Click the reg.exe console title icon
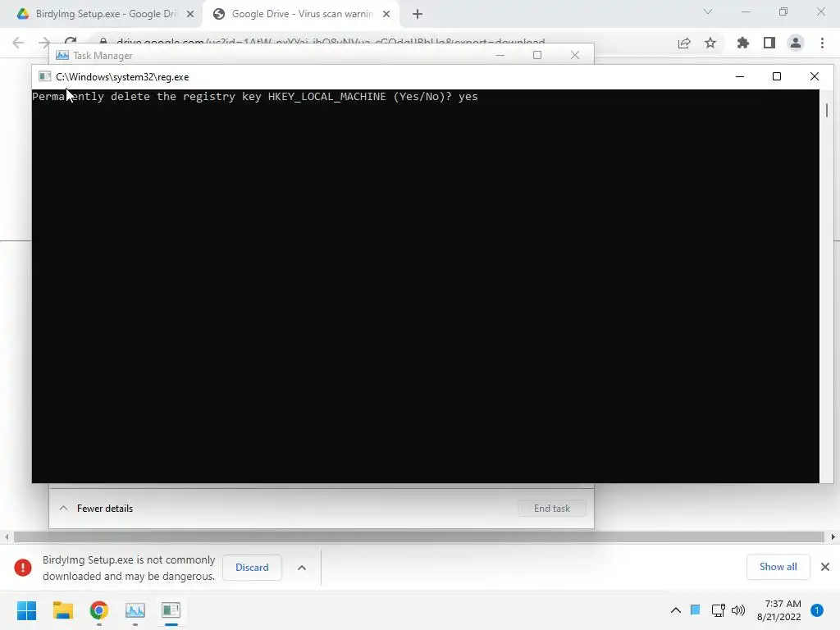This screenshot has width=840, height=630. (x=45, y=76)
